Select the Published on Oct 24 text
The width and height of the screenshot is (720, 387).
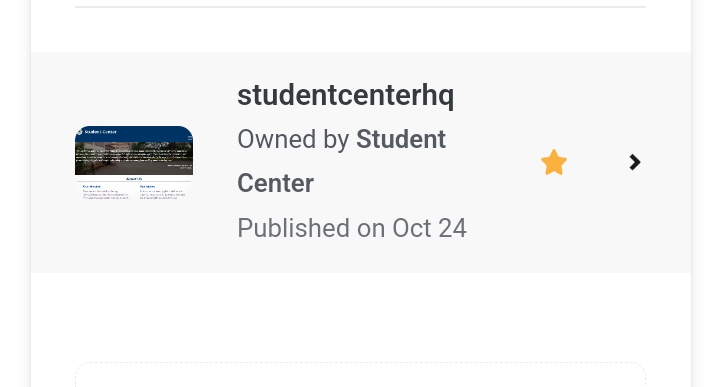coord(352,228)
